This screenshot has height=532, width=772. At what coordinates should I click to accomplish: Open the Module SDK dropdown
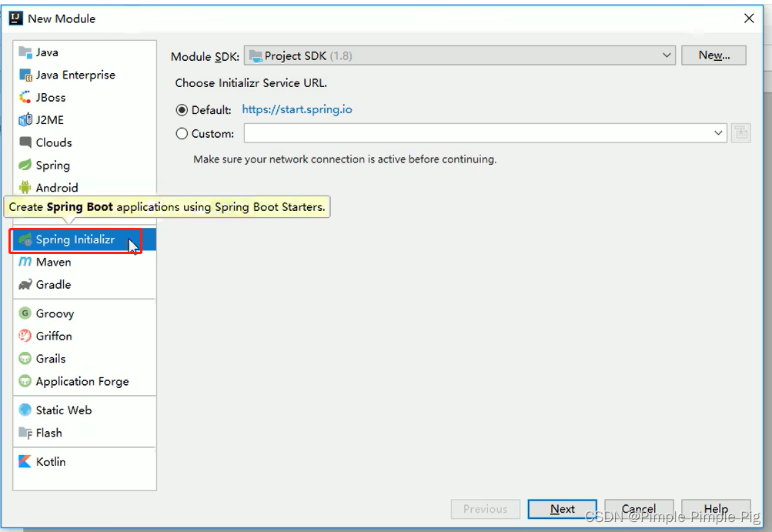[460, 55]
